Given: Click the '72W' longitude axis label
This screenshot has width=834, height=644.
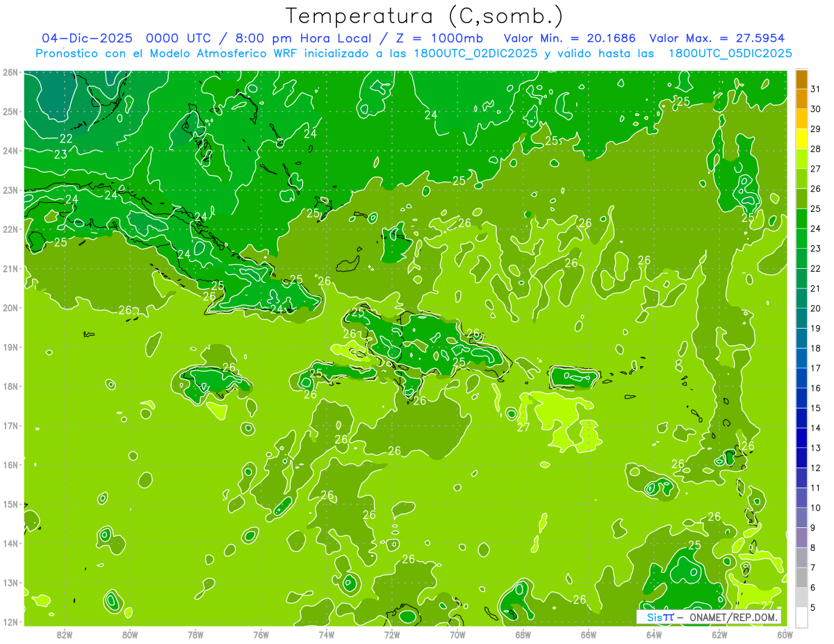Looking at the screenshot, I should (x=392, y=634).
